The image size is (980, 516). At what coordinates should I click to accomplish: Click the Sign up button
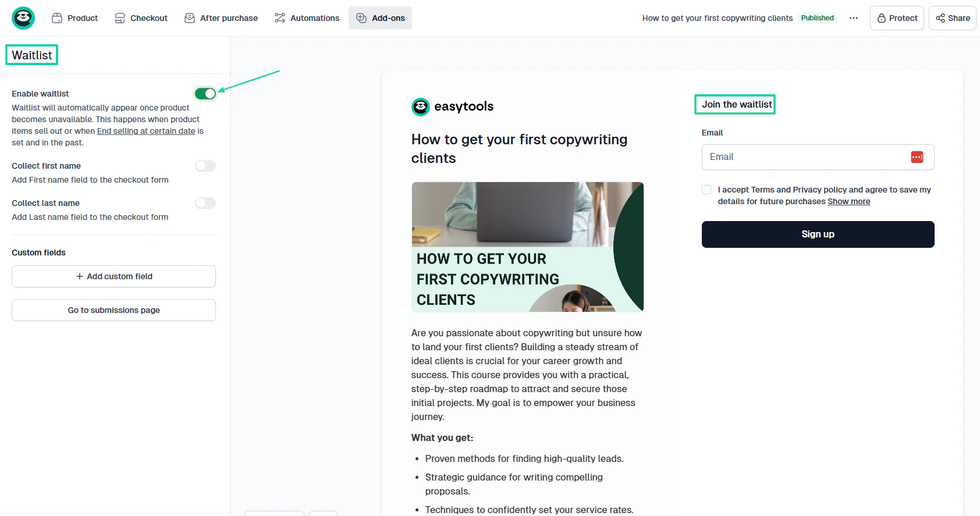pyautogui.click(x=818, y=234)
